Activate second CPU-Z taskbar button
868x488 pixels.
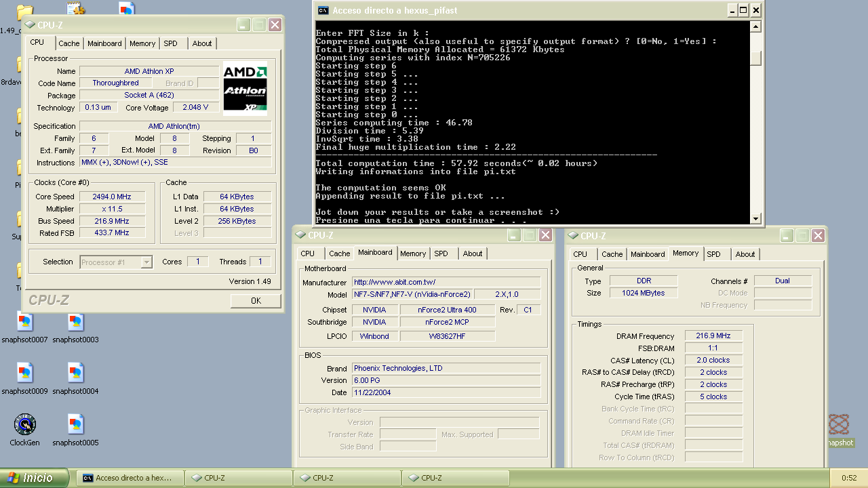click(346, 478)
